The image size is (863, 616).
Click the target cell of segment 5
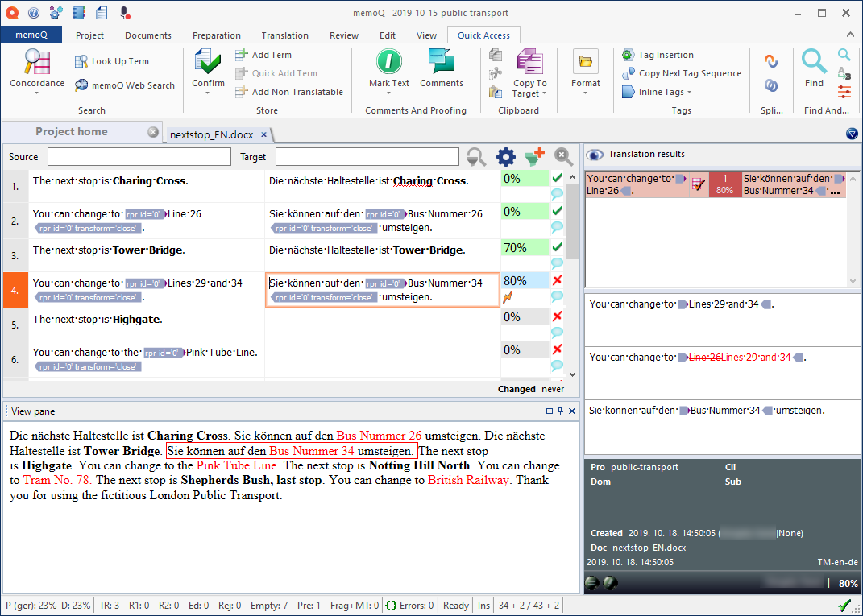click(x=383, y=325)
